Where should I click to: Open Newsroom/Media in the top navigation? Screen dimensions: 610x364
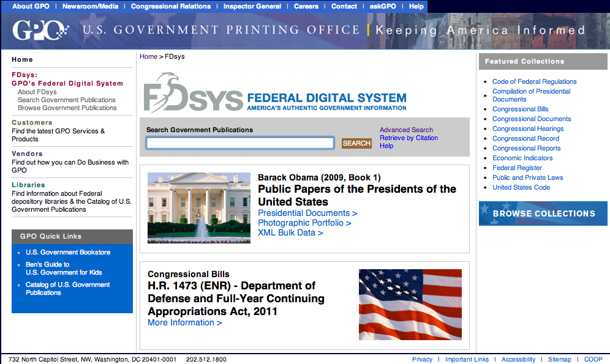[90, 6]
